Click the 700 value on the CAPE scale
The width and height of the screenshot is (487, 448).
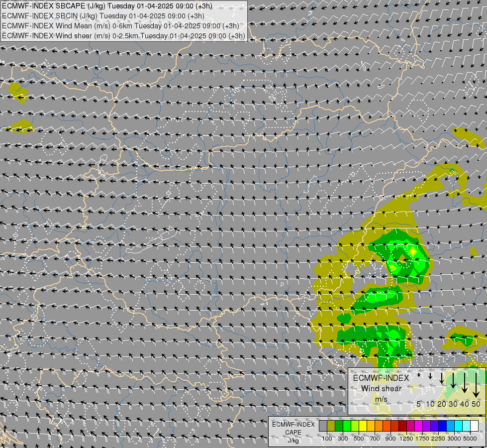coord(375,439)
